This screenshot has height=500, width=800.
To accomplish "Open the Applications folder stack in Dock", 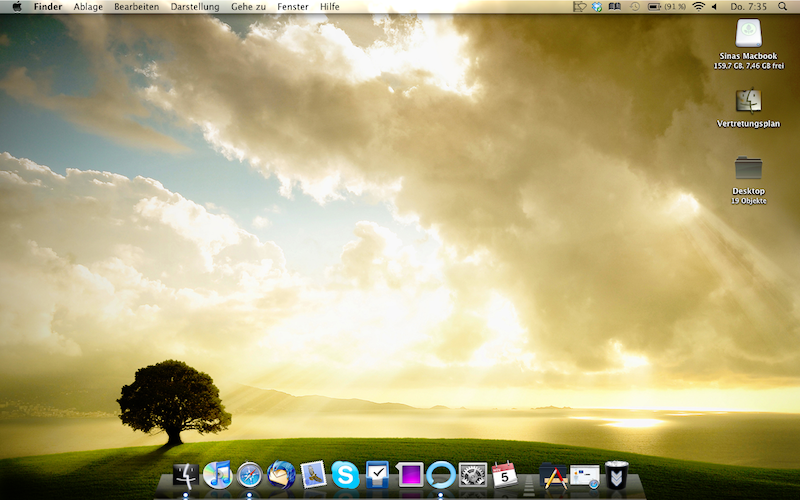I will [554, 476].
